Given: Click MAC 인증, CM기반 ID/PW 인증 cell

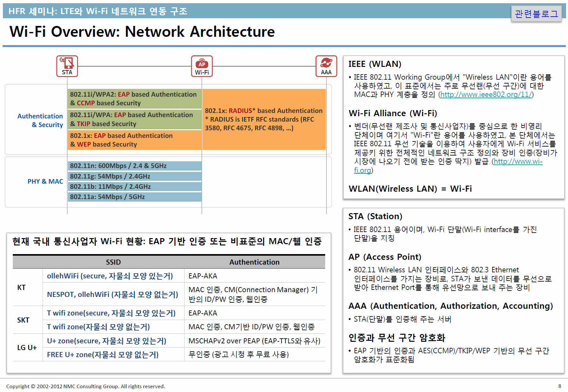Looking at the screenshot, I should click(x=255, y=327).
